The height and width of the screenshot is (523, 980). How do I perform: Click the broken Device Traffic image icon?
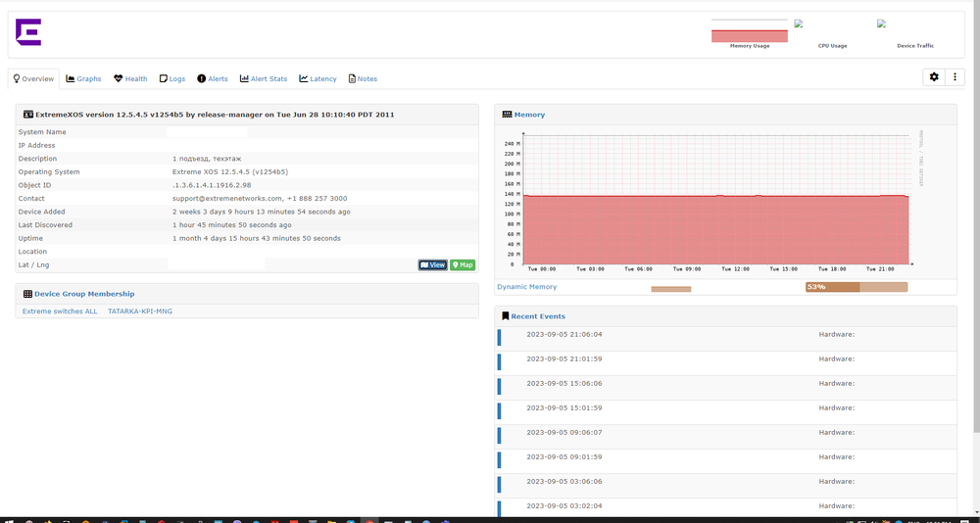point(882,24)
